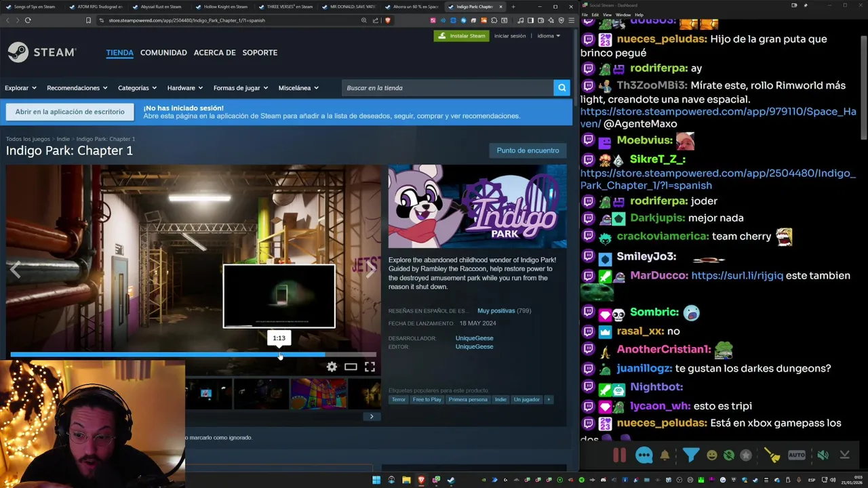Click Abrir en la aplicación de escritorio button

tap(70, 112)
